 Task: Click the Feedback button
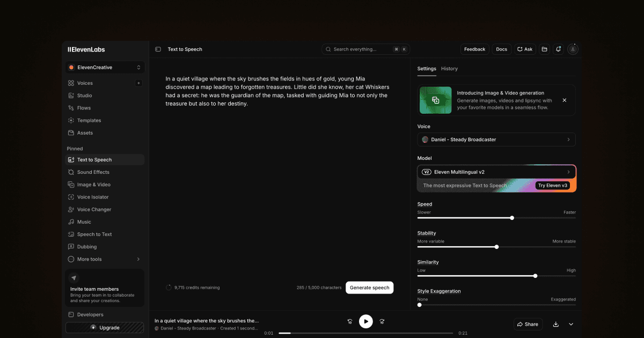coord(474,49)
